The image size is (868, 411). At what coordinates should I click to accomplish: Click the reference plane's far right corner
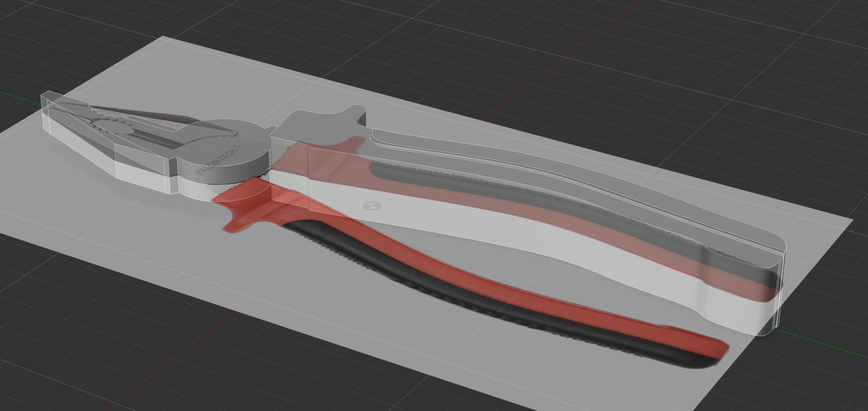(x=851, y=220)
